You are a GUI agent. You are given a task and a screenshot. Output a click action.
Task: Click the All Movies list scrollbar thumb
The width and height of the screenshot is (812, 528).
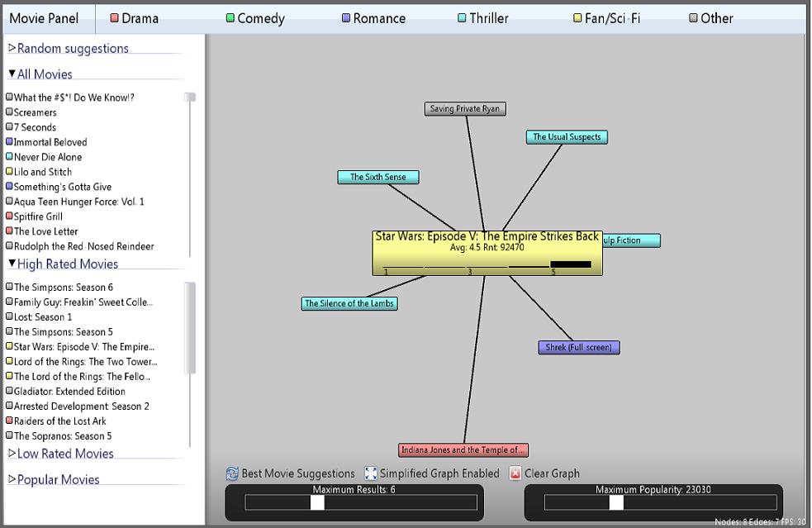coord(190,97)
